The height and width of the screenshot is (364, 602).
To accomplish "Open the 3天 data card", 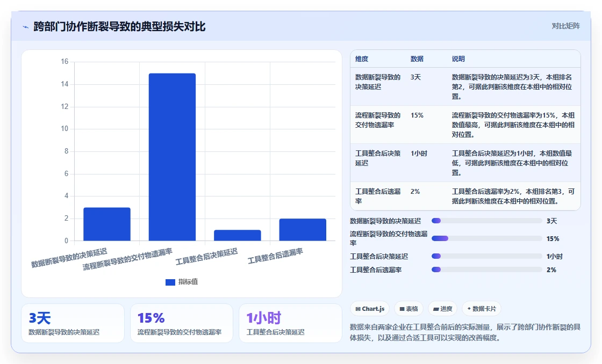I will 73,323.
